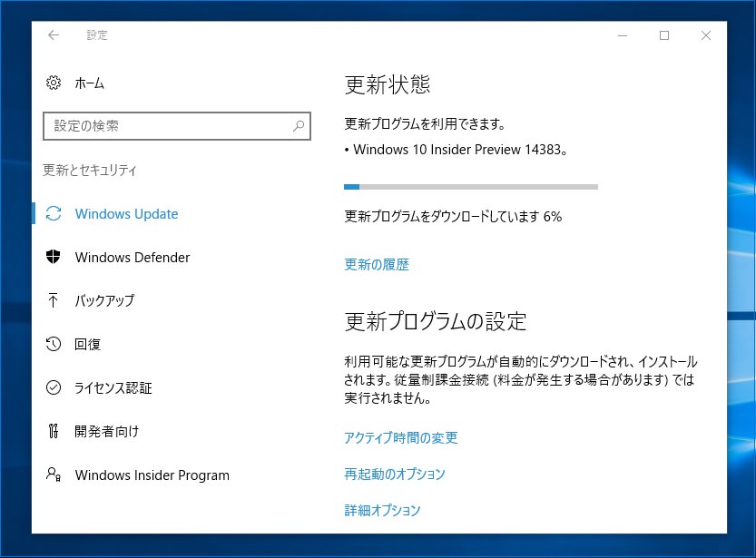Open 再起動のオプション restart options link

point(395,475)
